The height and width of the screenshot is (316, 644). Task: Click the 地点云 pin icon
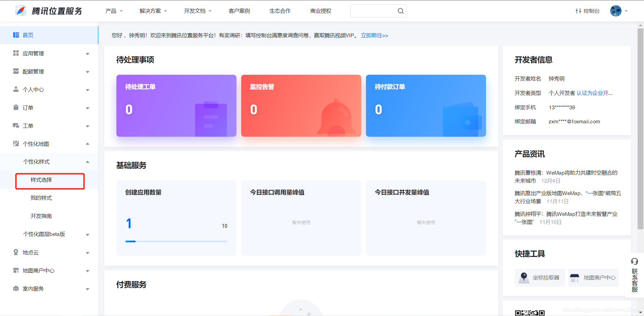(16, 252)
